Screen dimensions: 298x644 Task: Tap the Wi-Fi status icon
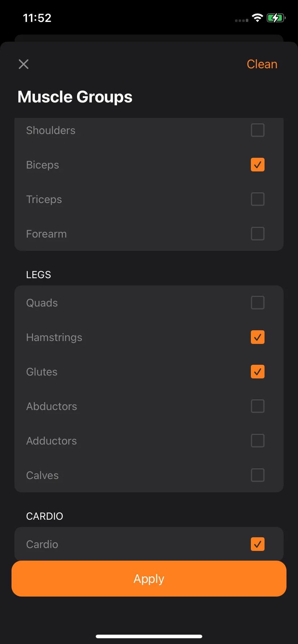(257, 18)
